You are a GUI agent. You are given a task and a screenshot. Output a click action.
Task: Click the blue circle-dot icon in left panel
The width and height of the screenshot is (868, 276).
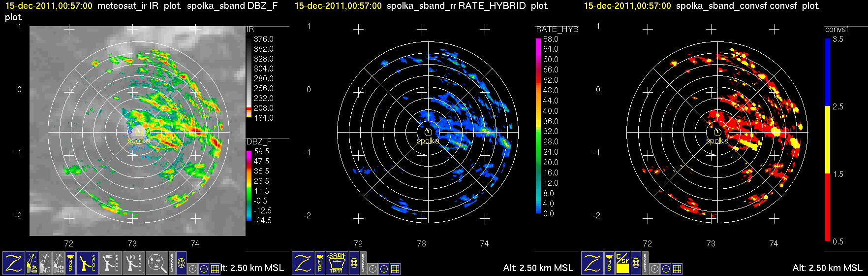tap(204, 269)
